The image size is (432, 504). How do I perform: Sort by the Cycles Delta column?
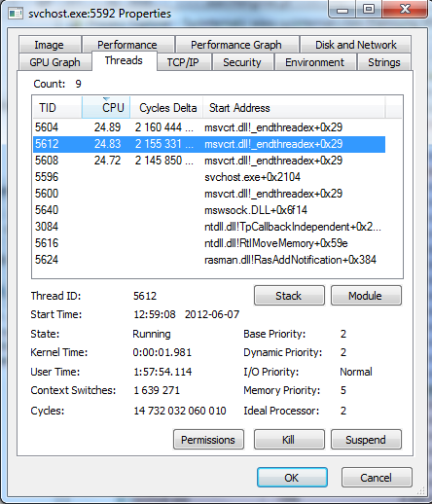coord(166,108)
